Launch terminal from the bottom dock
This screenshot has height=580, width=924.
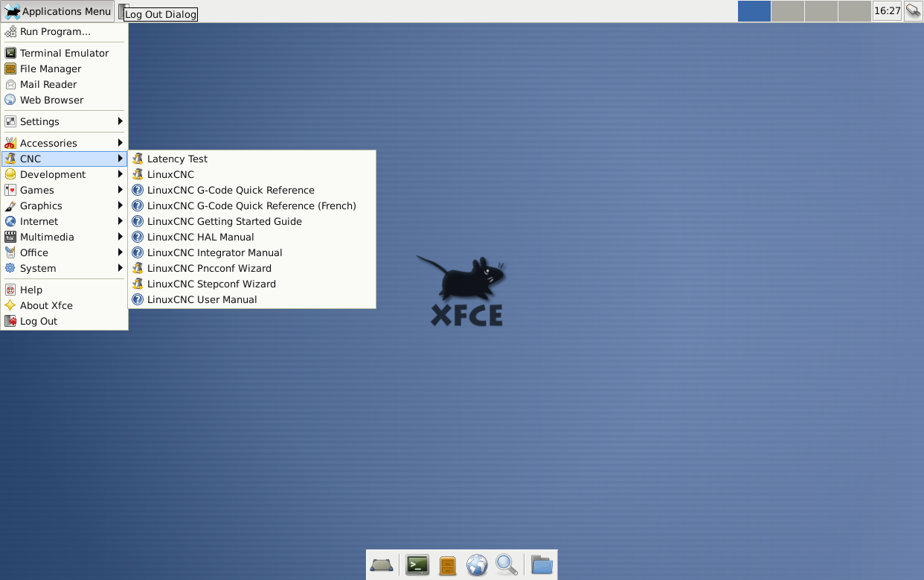click(x=417, y=566)
